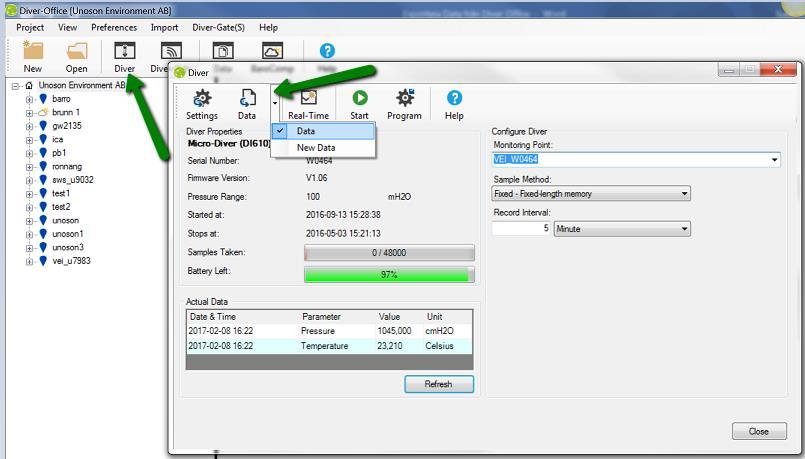Viewport: 805px width, 459px height.
Task: Open the Data button dropdown arrow
Action: point(275,103)
